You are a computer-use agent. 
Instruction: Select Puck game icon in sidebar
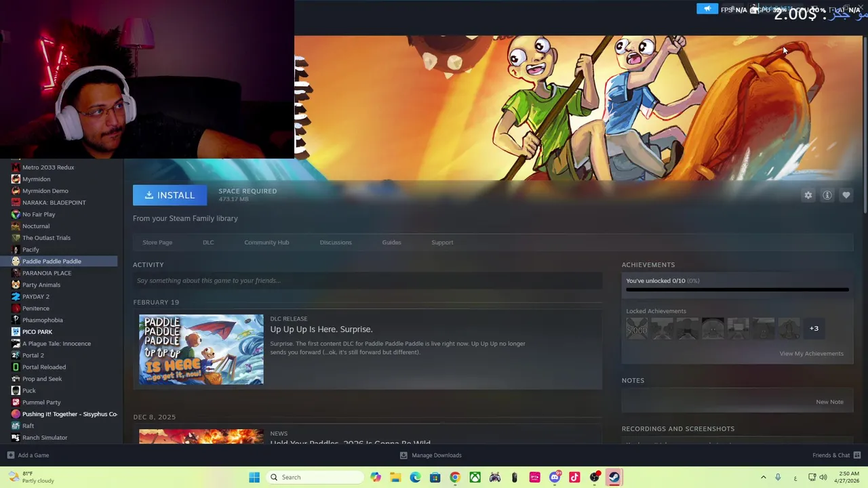click(x=16, y=390)
